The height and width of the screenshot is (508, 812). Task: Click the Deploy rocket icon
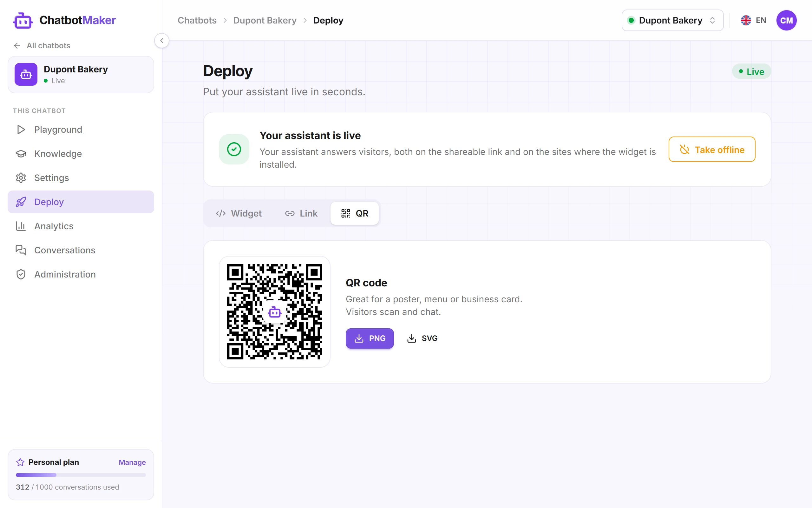click(21, 202)
